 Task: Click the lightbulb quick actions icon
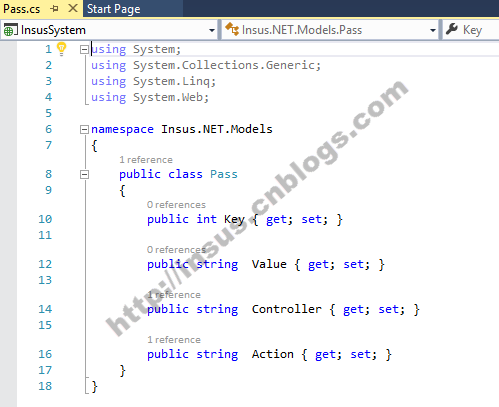(x=61, y=49)
